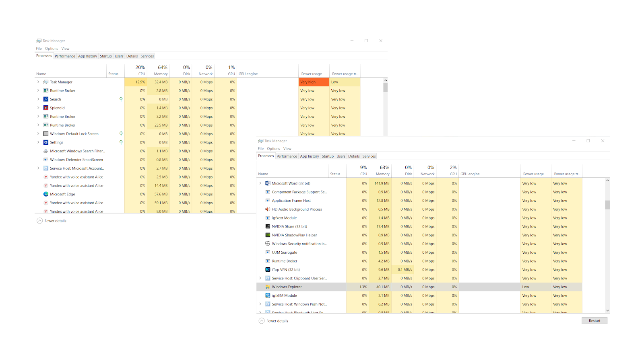
Task: Open the Details tab in the back window
Action: click(x=132, y=56)
